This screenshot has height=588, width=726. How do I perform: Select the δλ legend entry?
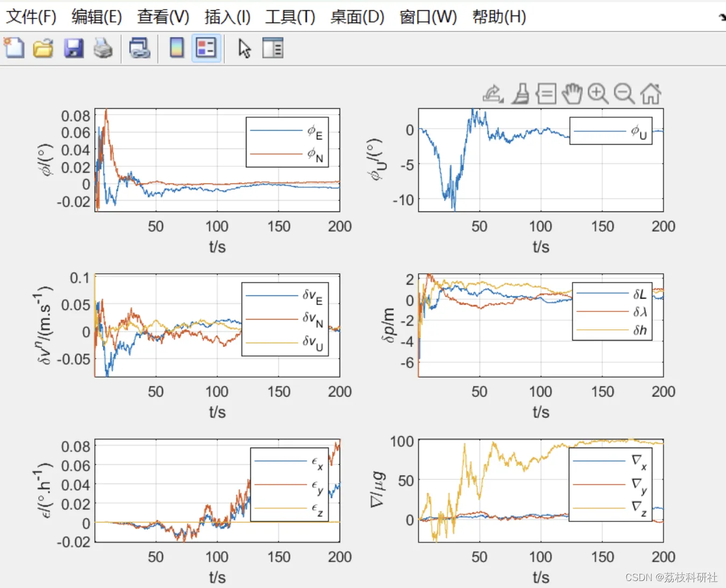[x=612, y=311]
